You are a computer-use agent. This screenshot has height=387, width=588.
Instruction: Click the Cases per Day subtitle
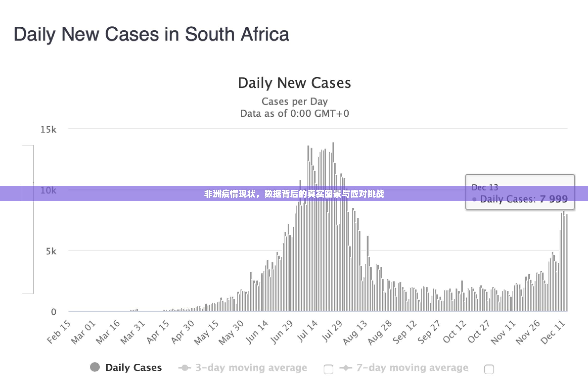pos(295,101)
